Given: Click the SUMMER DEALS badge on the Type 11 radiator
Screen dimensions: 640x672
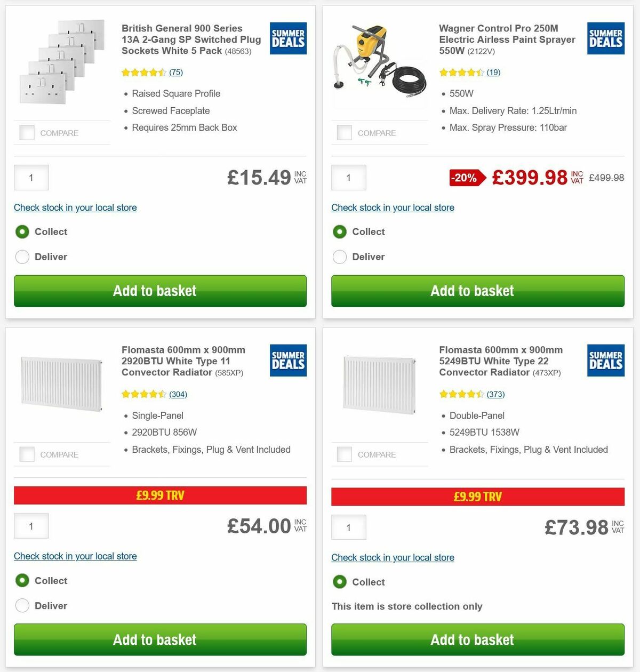Looking at the screenshot, I should click(287, 360).
